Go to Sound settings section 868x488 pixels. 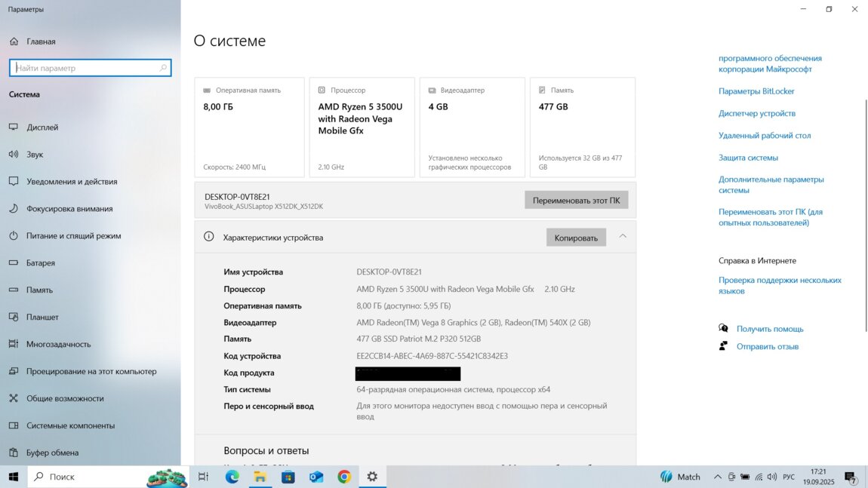tap(35, 155)
